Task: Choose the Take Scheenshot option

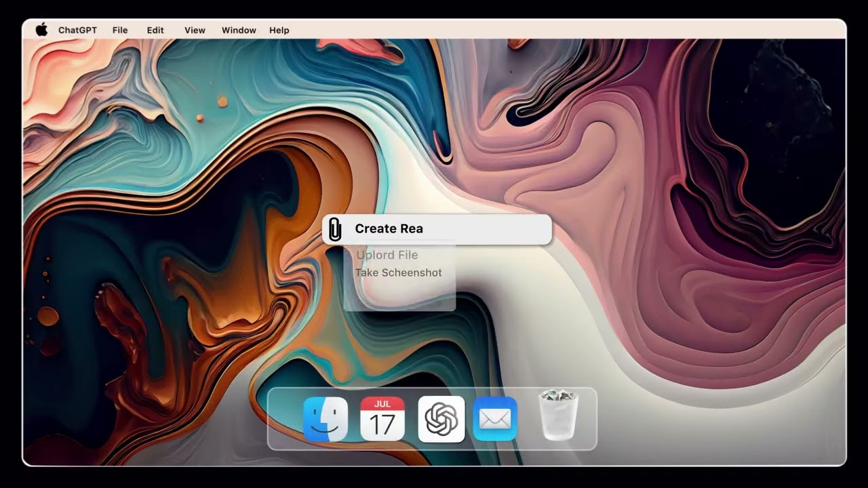Action: coord(398,272)
